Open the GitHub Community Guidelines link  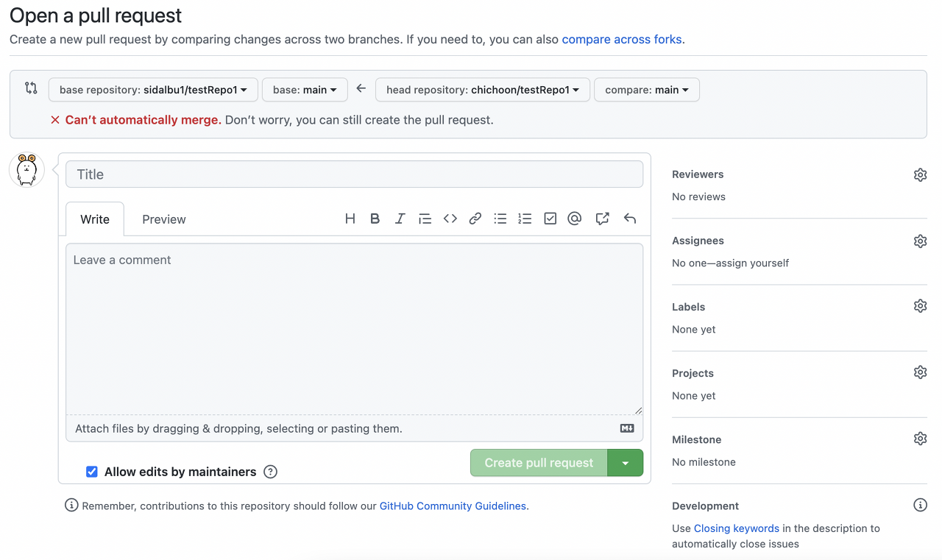453,506
